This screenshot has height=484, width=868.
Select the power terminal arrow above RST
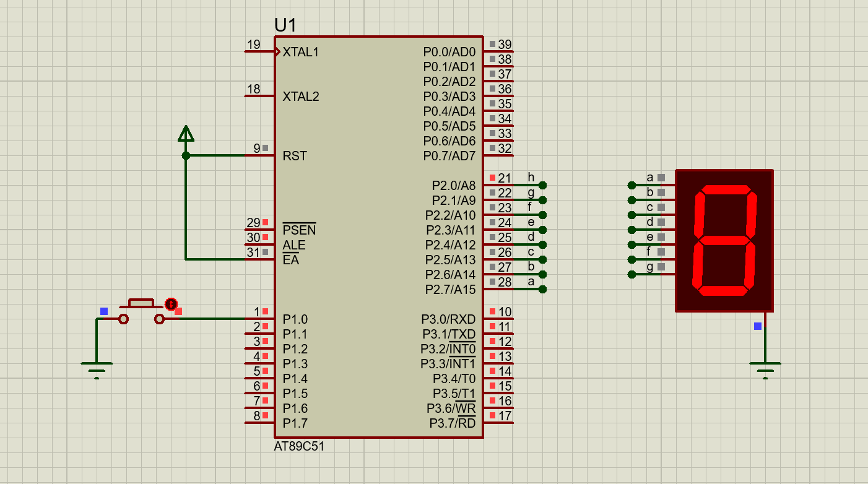(x=186, y=133)
